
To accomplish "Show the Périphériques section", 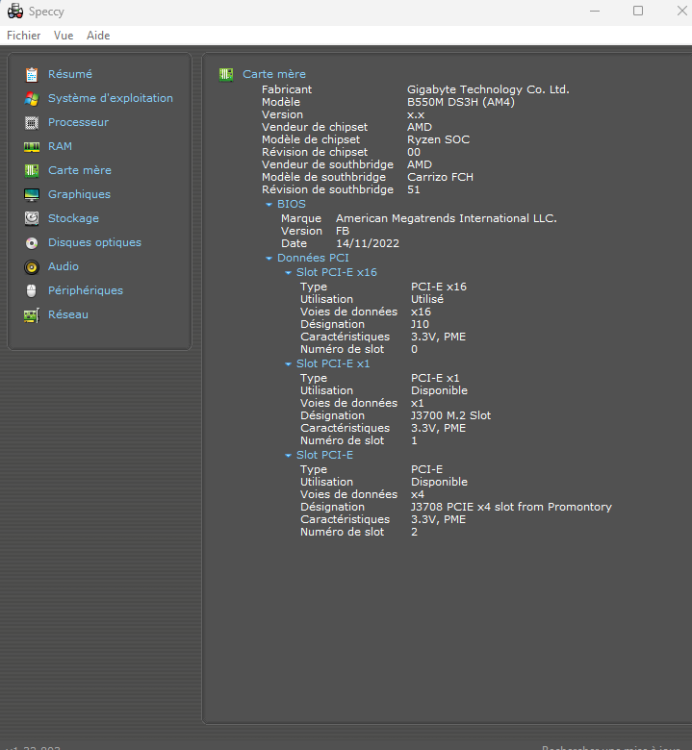I will (85, 290).
